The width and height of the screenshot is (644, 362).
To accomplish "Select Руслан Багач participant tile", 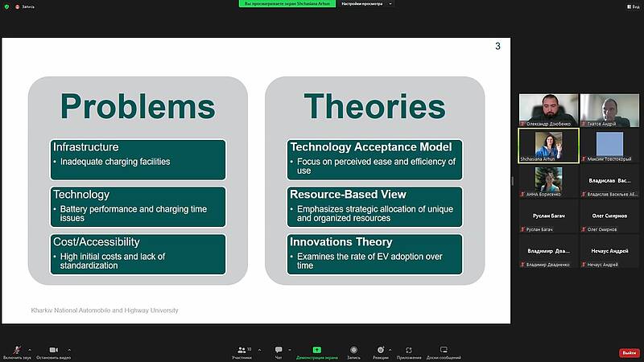I will coord(549,216).
